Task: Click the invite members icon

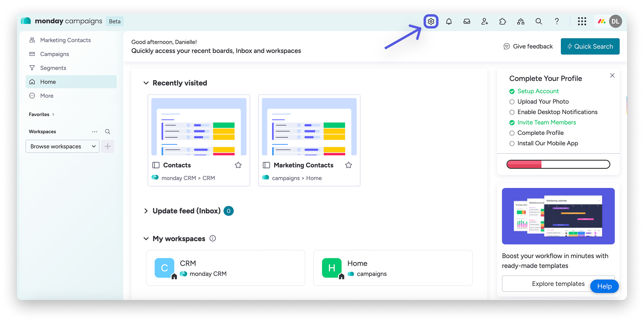Action: 485,21
